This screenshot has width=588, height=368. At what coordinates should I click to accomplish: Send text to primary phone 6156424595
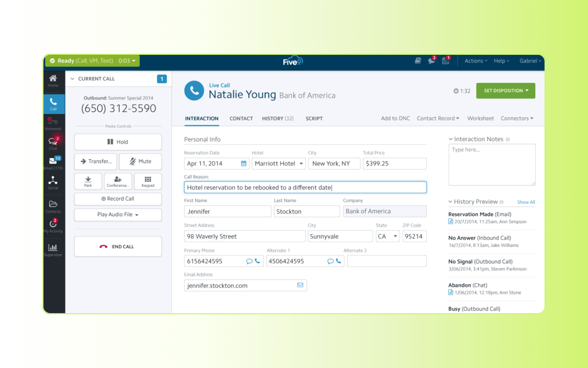click(249, 261)
